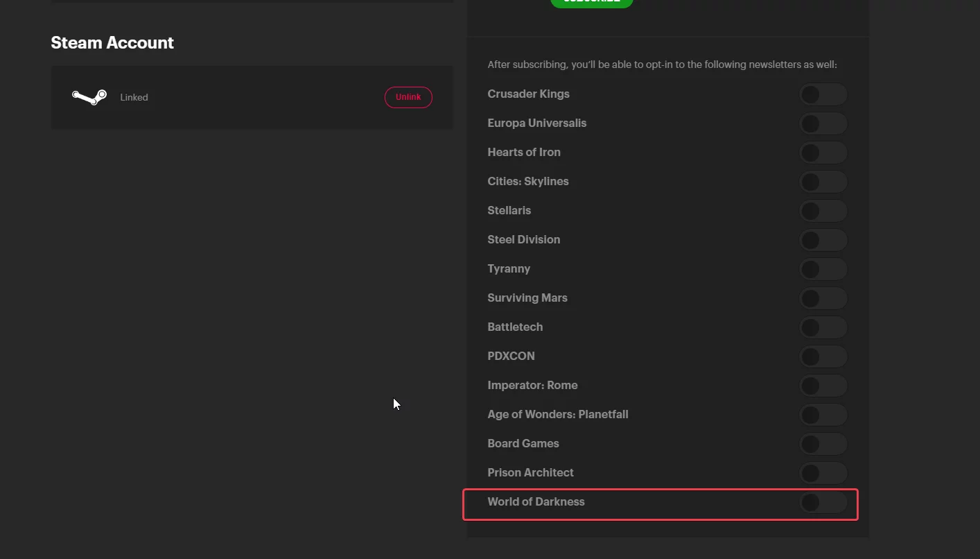The width and height of the screenshot is (980, 559).
Task: Toggle the Crusader Kings newsletter
Action: (x=823, y=94)
